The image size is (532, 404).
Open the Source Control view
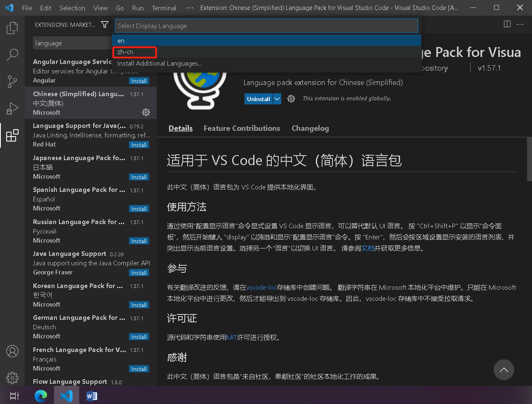[x=12, y=82]
